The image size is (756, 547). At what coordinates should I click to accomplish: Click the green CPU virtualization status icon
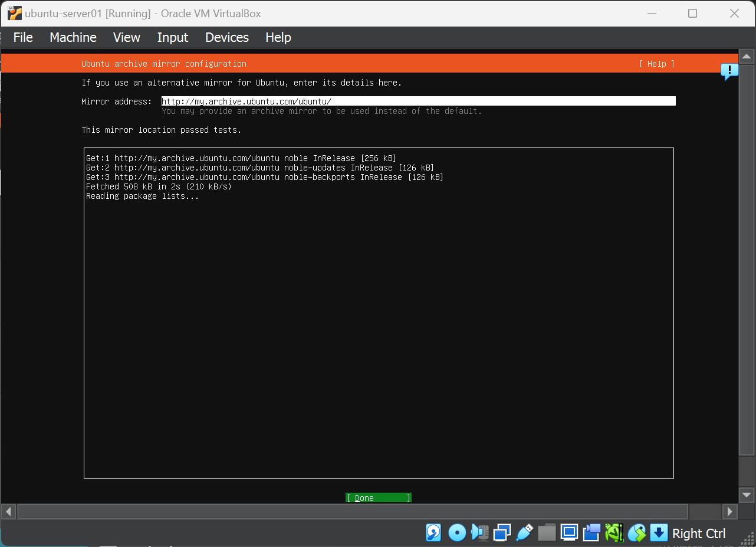point(614,533)
